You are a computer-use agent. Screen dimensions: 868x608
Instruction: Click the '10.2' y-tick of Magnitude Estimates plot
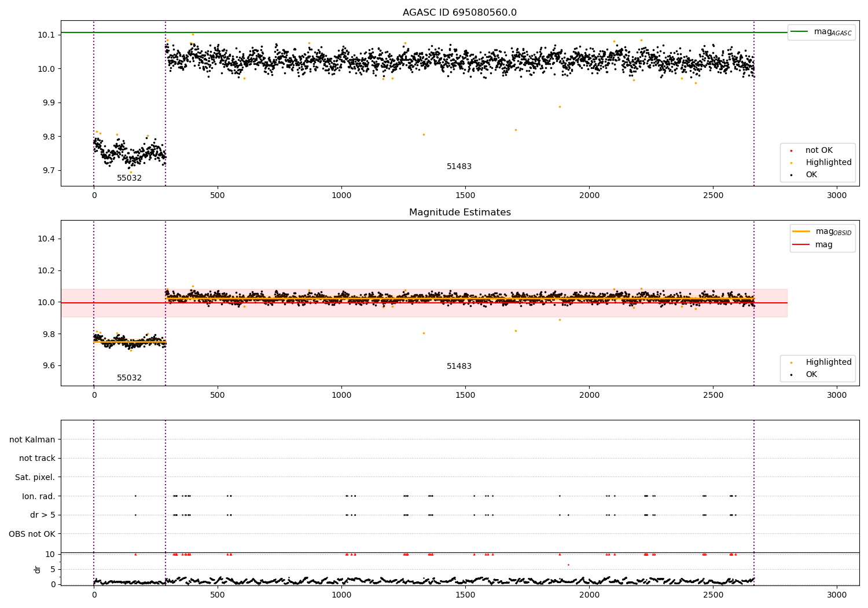46,270
